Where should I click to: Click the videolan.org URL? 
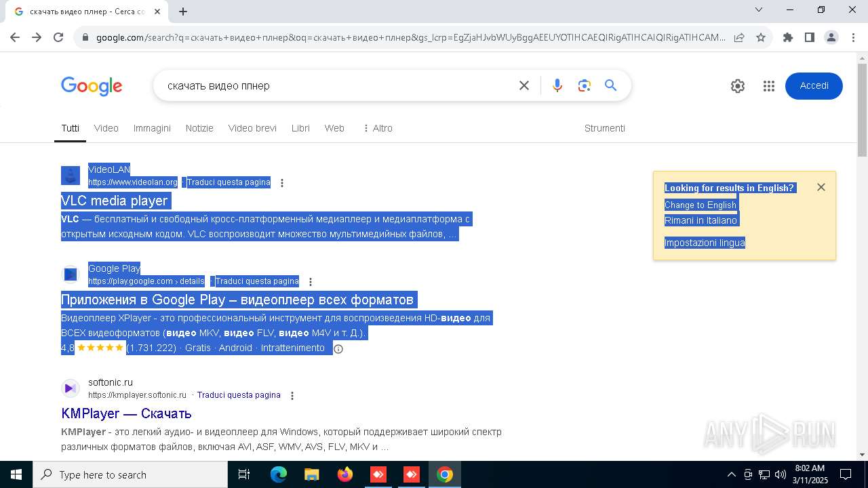(133, 182)
